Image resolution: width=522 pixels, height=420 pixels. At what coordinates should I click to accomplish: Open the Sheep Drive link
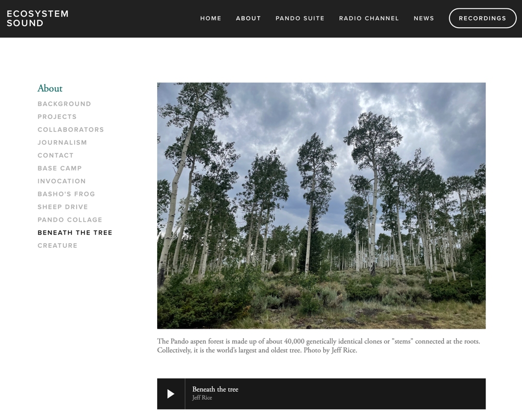click(x=63, y=207)
